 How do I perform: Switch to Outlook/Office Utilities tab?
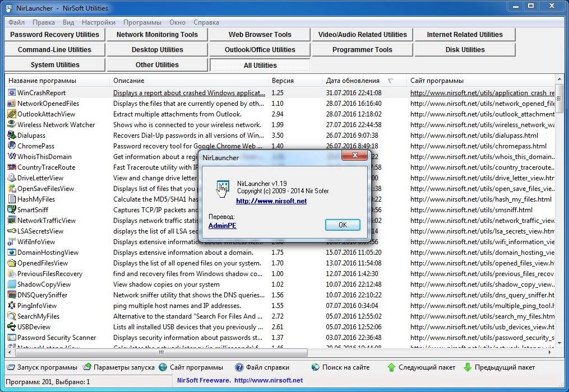point(260,50)
